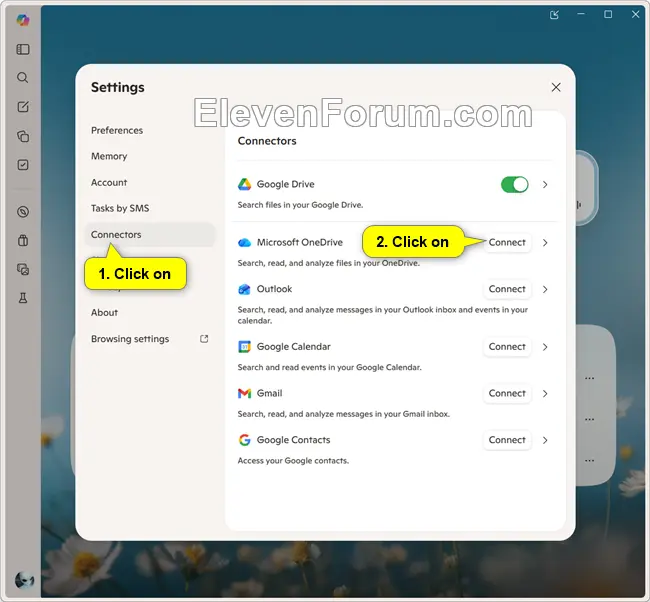
Task: Click 'Search and read events' Google Calendar description
Action: click(x=330, y=367)
